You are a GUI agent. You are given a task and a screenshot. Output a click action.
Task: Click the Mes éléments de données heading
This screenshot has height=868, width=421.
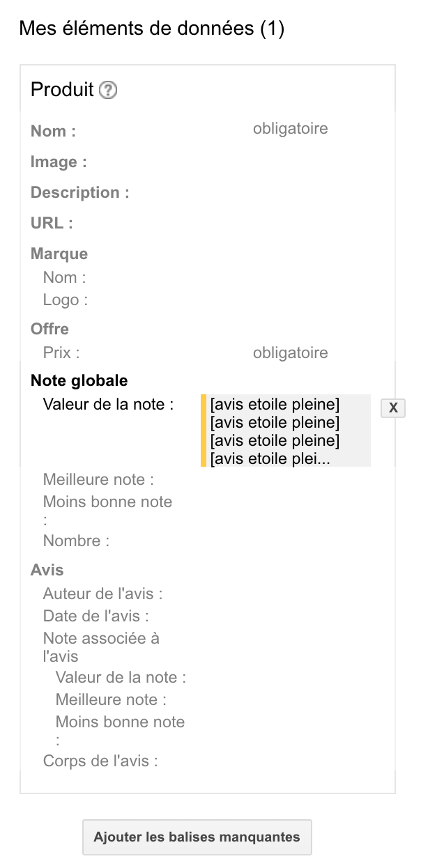(x=151, y=29)
